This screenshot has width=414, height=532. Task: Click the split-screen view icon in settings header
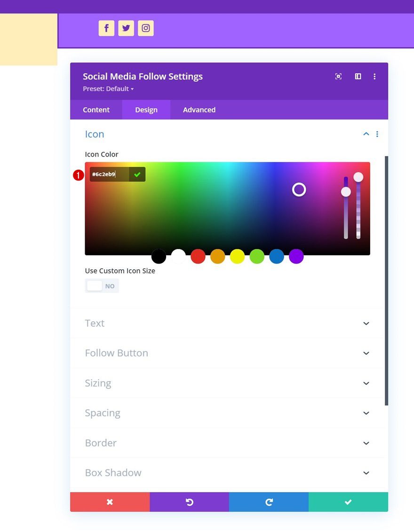click(x=358, y=76)
